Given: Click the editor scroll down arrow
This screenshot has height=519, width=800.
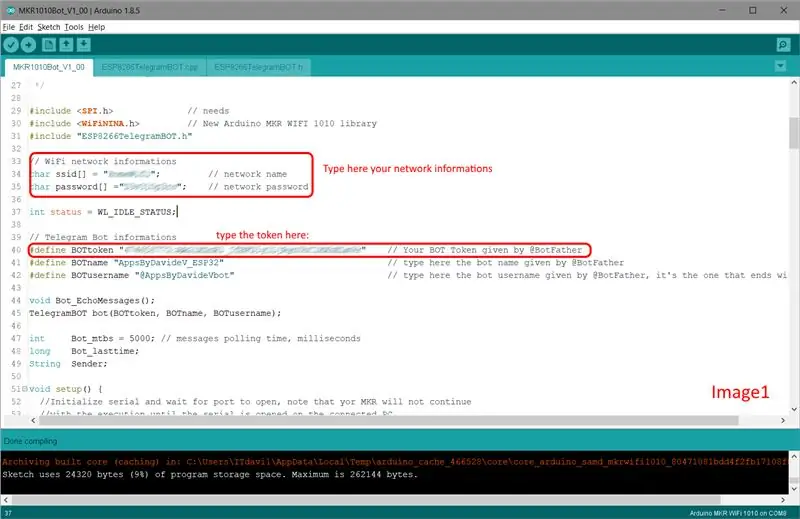Looking at the screenshot, I should pyautogui.click(x=794, y=409).
